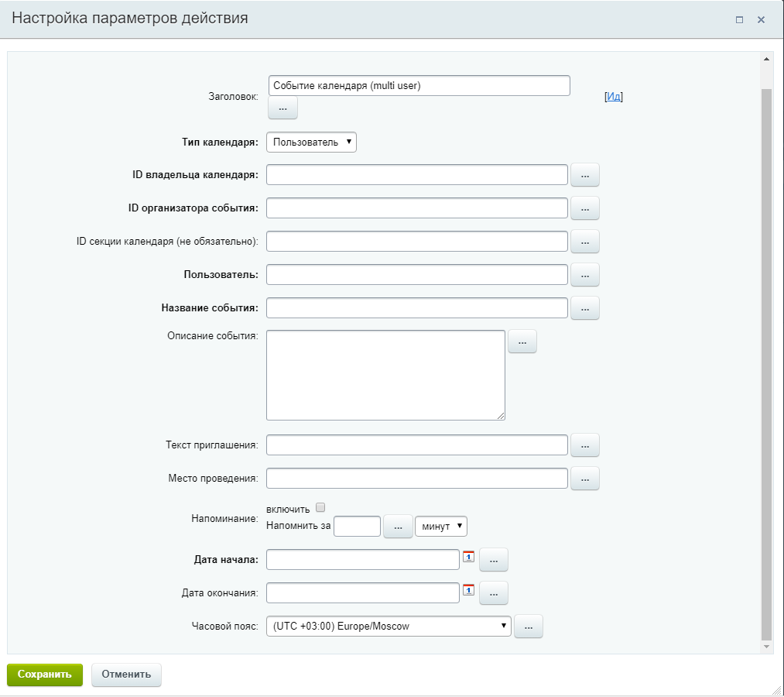The image size is (784, 697).
Task: Open the user selector next to Пользователь
Action: [x=584, y=274]
